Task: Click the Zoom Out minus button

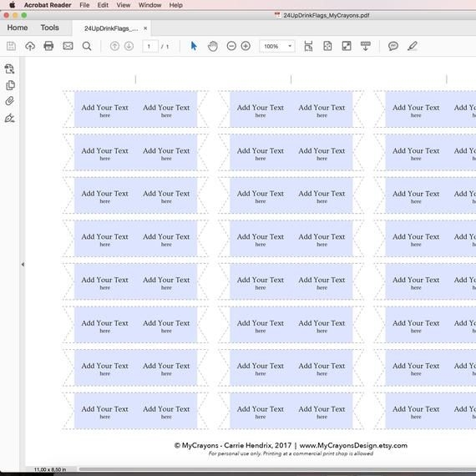Action: tap(231, 46)
